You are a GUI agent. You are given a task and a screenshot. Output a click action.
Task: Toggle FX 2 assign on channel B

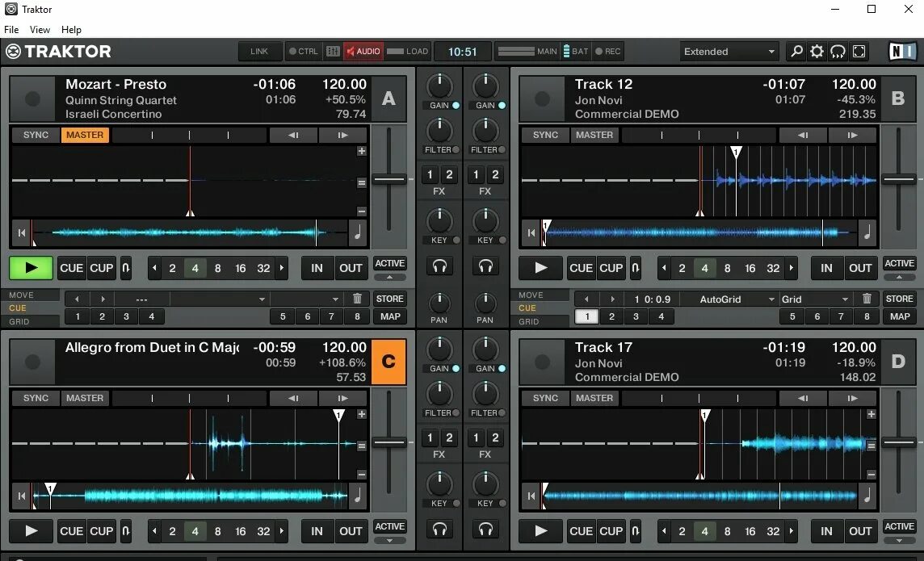tap(495, 174)
